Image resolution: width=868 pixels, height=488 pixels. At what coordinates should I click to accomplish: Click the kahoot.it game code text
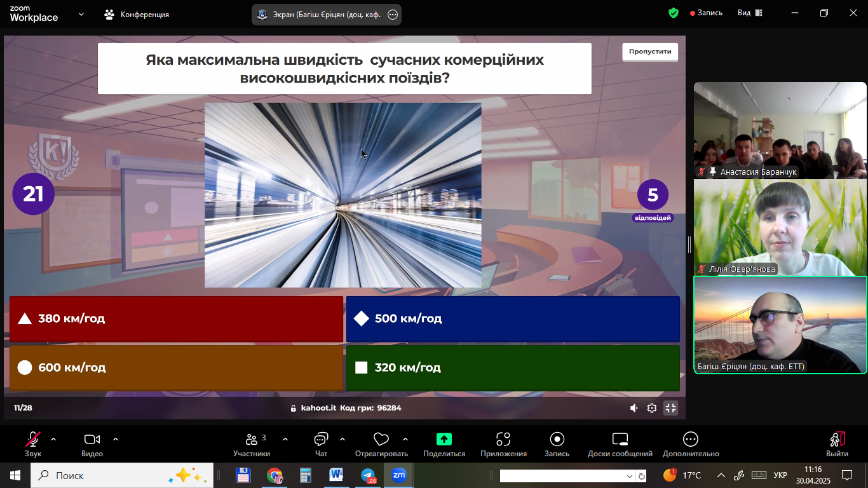pyautogui.click(x=346, y=408)
